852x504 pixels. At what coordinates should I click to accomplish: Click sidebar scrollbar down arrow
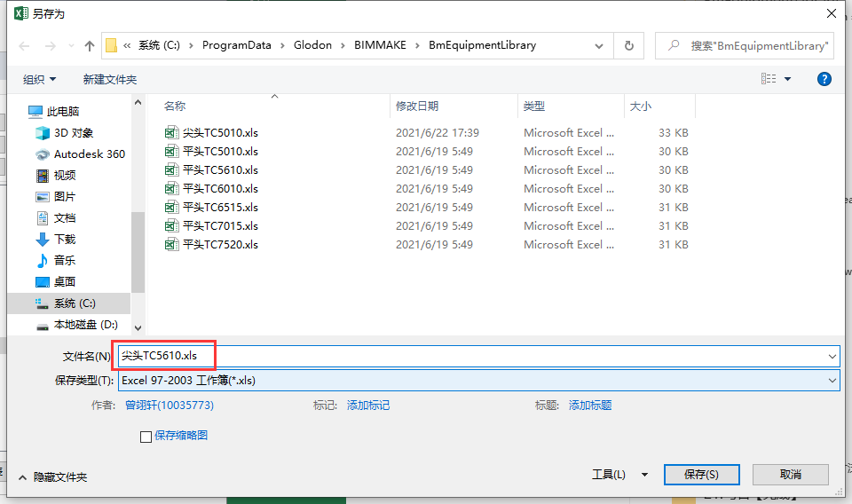pyautogui.click(x=138, y=328)
